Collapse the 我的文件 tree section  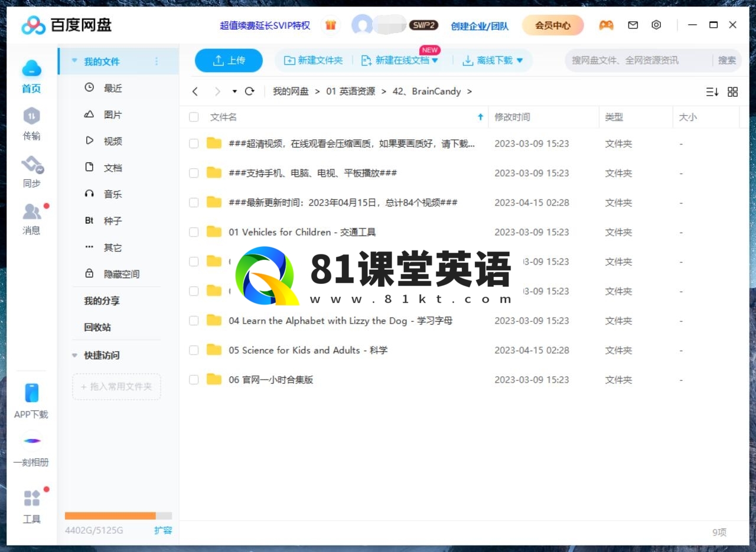[74, 61]
